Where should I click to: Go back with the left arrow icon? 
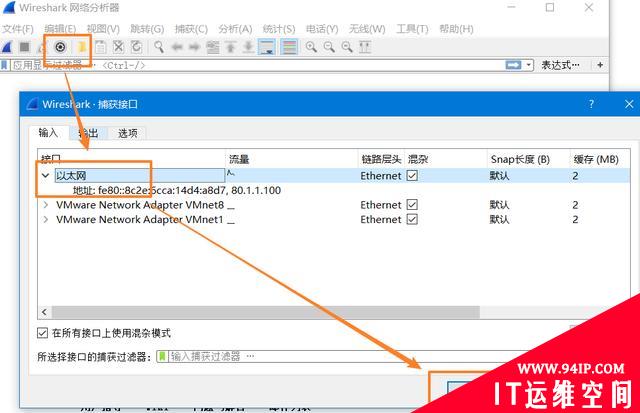177,47
